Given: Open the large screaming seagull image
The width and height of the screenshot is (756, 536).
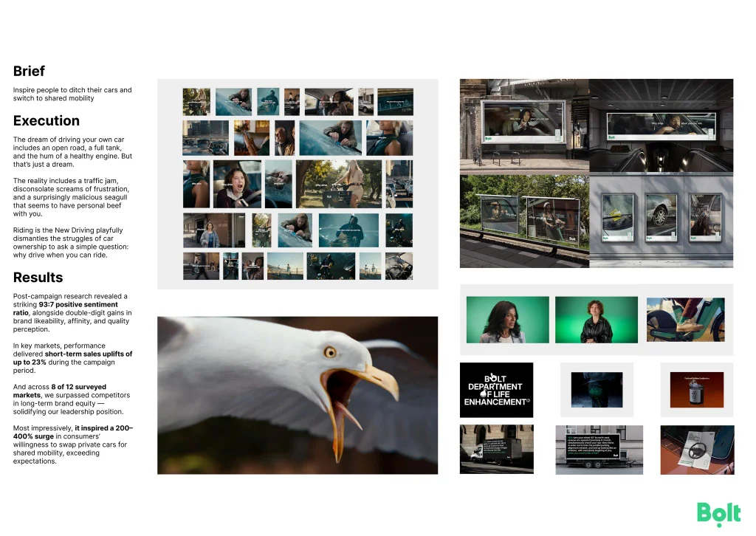Looking at the screenshot, I should pos(298,395).
